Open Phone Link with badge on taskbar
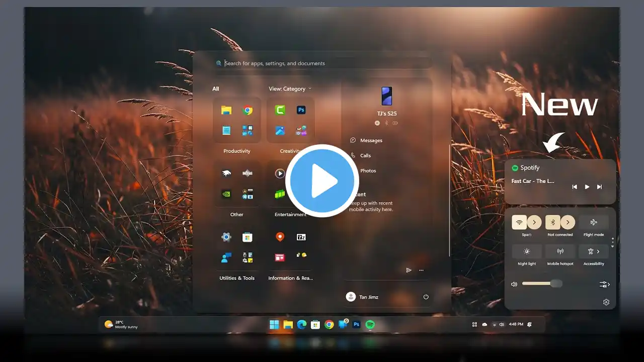This screenshot has height=362, width=644. (x=343, y=324)
